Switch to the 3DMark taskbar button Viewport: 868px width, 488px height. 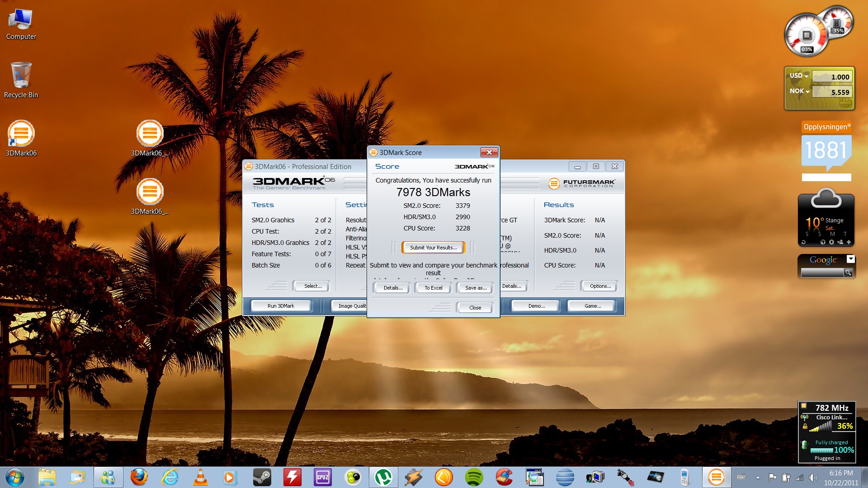(x=716, y=477)
